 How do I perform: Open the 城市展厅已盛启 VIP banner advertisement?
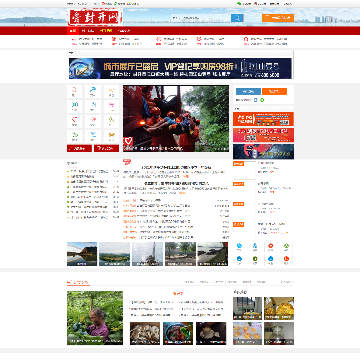tap(180, 69)
